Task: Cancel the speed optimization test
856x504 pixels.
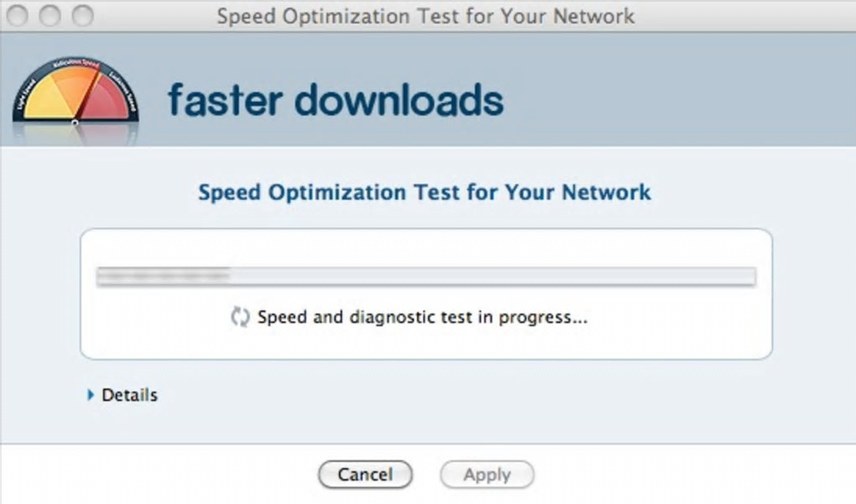Action: coord(365,475)
